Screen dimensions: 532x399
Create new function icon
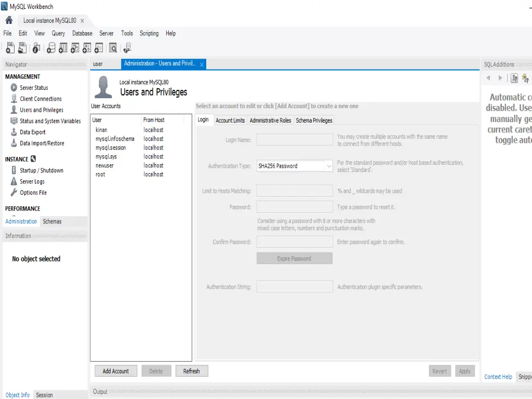[x=99, y=48]
